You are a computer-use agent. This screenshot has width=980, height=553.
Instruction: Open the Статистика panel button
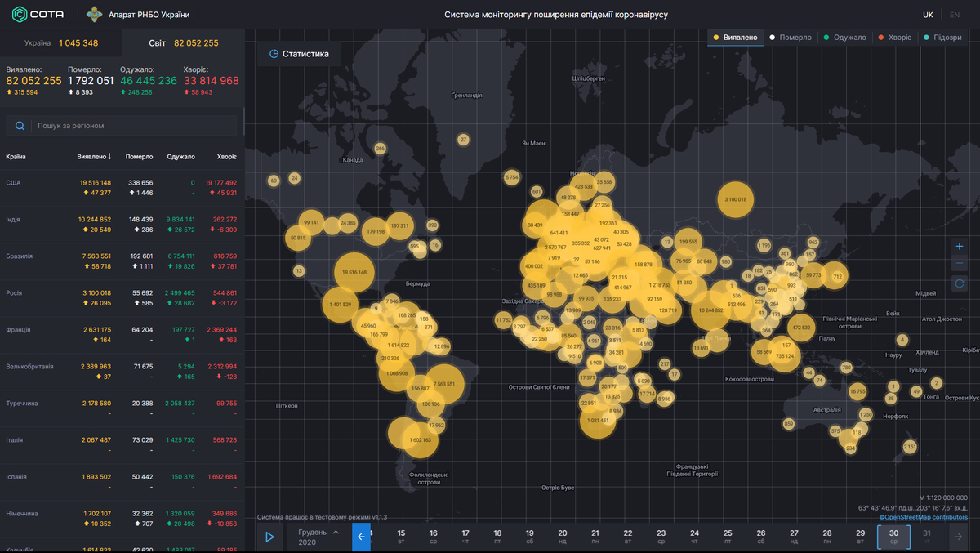(299, 54)
